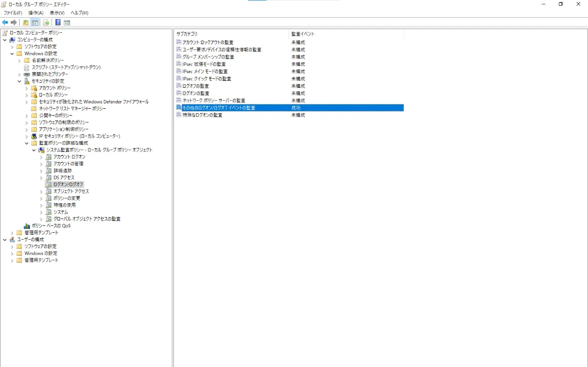Image resolution: width=588 pixels, height=367 pixels.
Task: Sort by the サブカテゴリ column header
Action: pyautogui.click(x=231, y=34)
